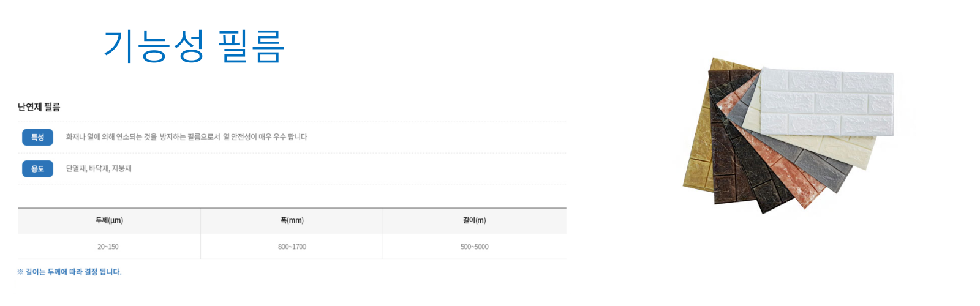The height and width of the screenshot is (306, 980).
Task: Click the 폭(mm) column header
Action: (x=292, y=220)
